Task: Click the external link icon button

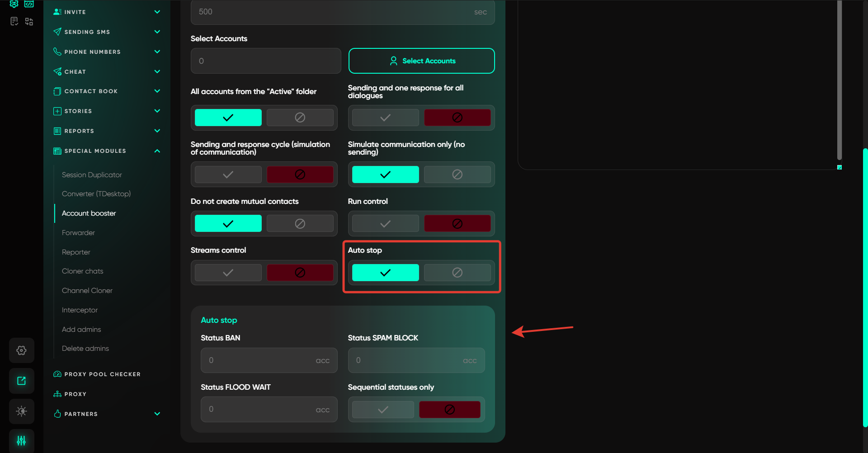Action: point(21,381)
